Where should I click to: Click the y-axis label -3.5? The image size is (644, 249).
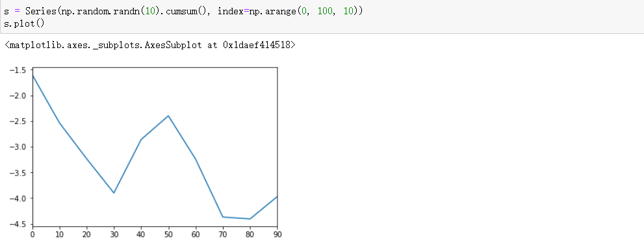point(18,173)
